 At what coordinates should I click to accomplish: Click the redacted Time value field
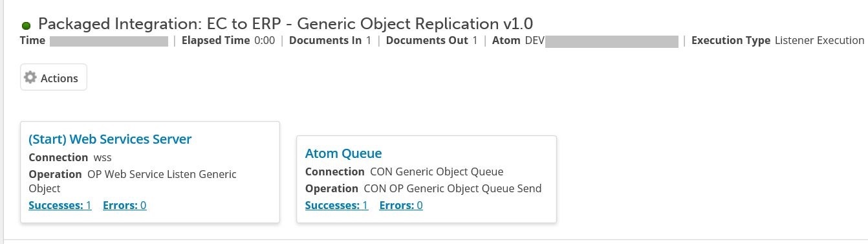pyautogui.click(x=109, y=41)
